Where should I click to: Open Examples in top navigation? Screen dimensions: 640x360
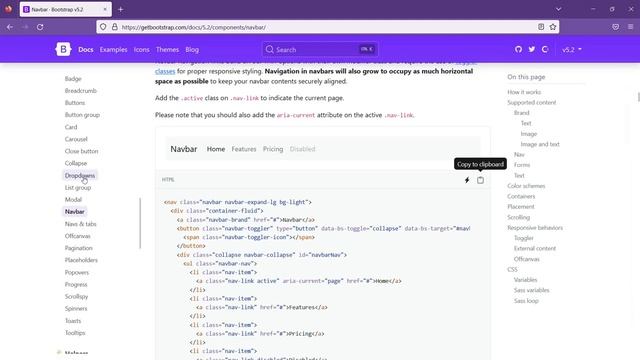tap(113, 49)
